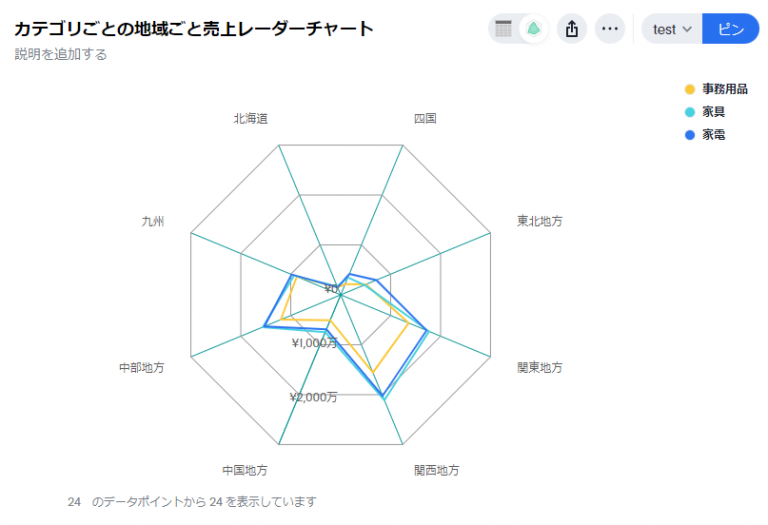
Task: Select the 四国 axis label
Action: click(425, 119)
